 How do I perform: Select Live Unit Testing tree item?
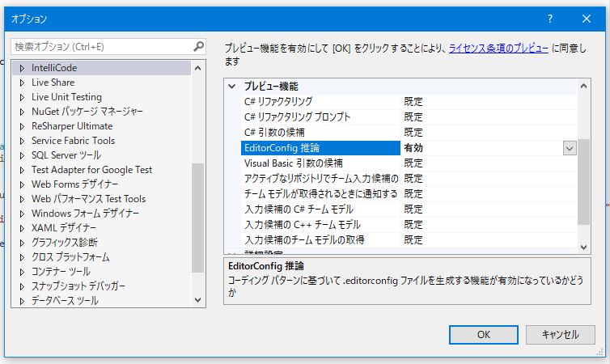click(66, 97)
